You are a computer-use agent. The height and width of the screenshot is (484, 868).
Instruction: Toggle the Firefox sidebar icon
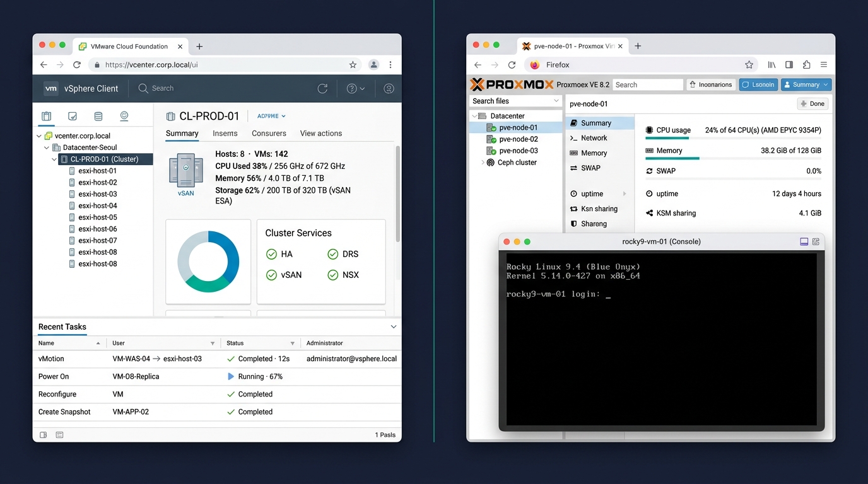(789, 65)
